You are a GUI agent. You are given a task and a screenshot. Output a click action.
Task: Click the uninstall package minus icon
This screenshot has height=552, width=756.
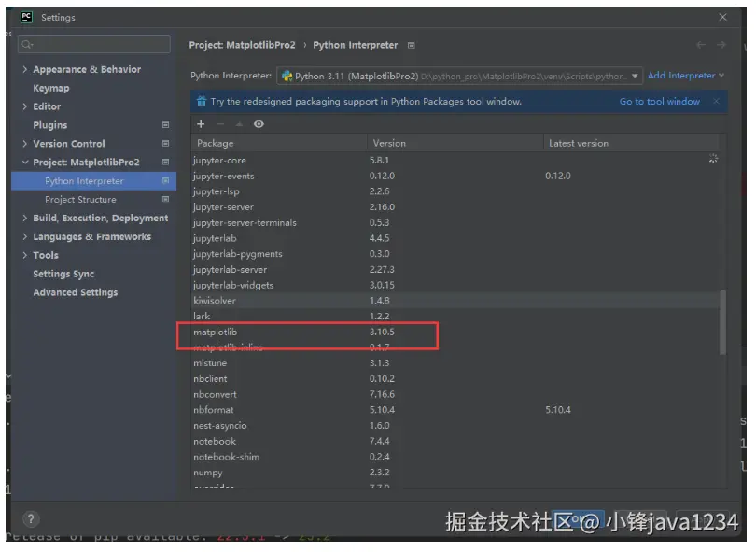220,124
